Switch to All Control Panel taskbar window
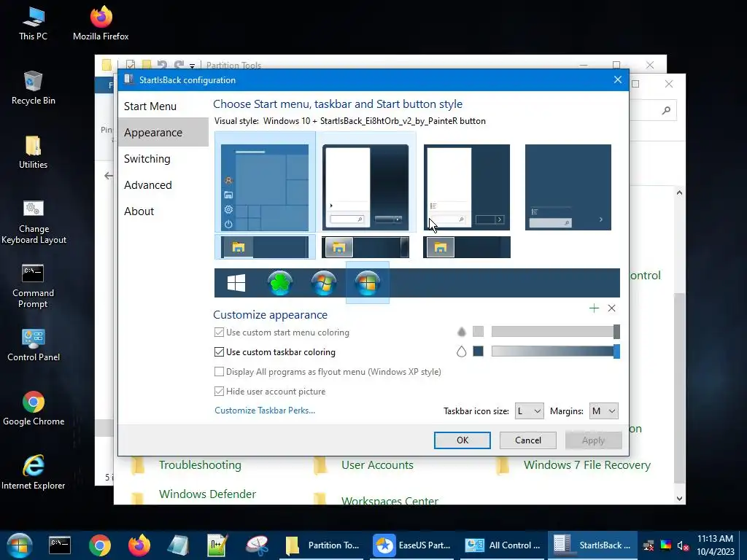The height and width of the screenshot is (560, 747). [x=503, y=545]
